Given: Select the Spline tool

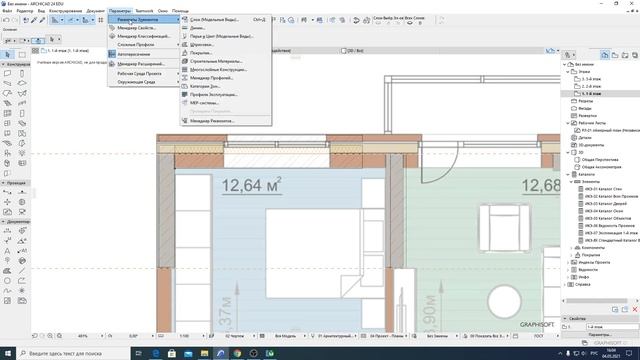Looking at the screenshot, I should click(7, 291).
